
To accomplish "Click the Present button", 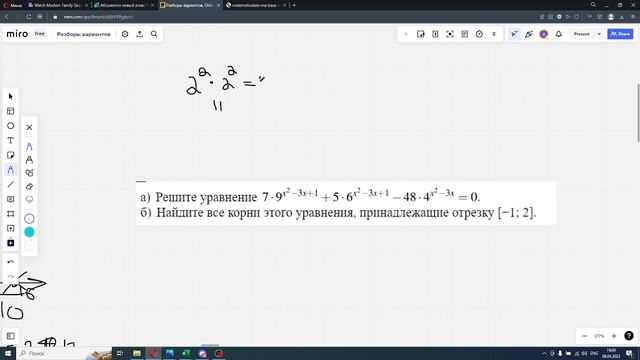I will tap(582, 34).
